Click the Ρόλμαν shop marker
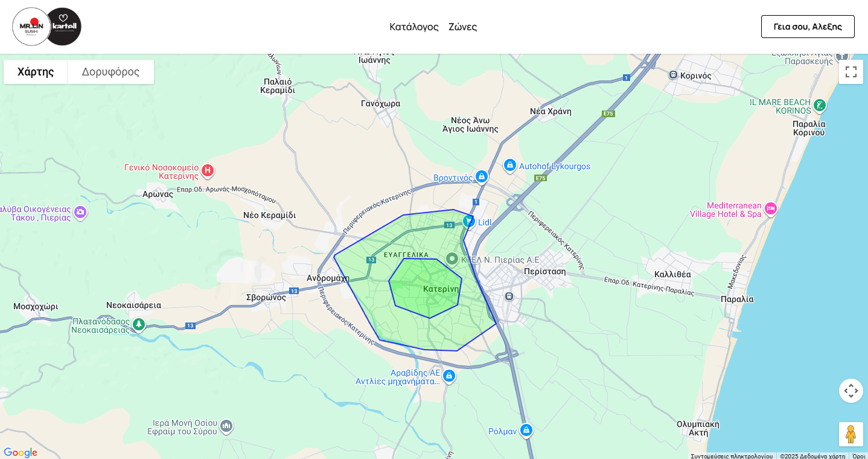 click(526, 430)
